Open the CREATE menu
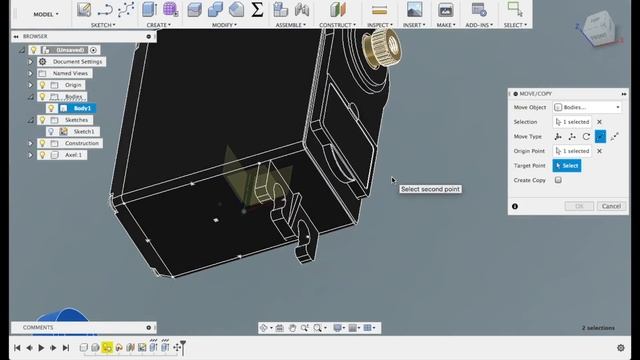This screenshot has height=360, width=640. point(159,25)
